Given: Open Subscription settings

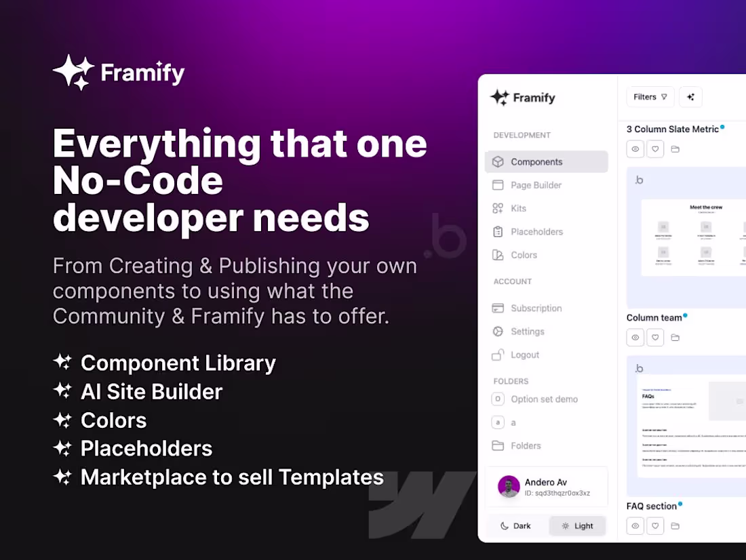Looking at the screenshot, I should 536,308.
